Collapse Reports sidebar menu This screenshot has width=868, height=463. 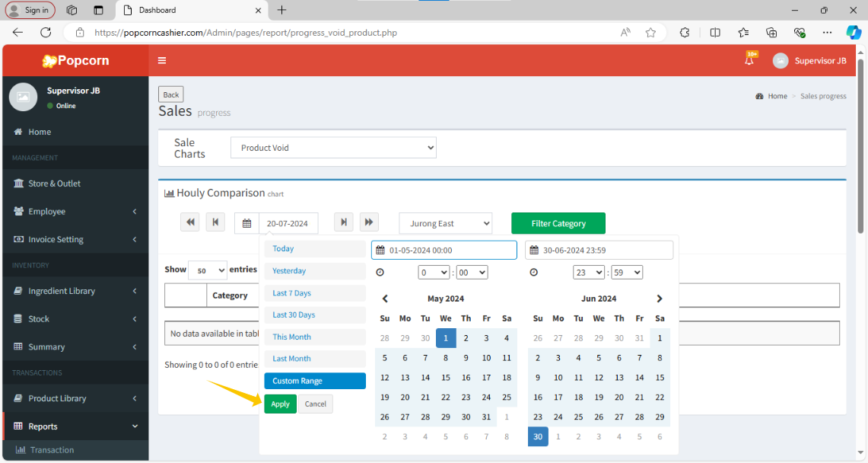coord(75,426)
